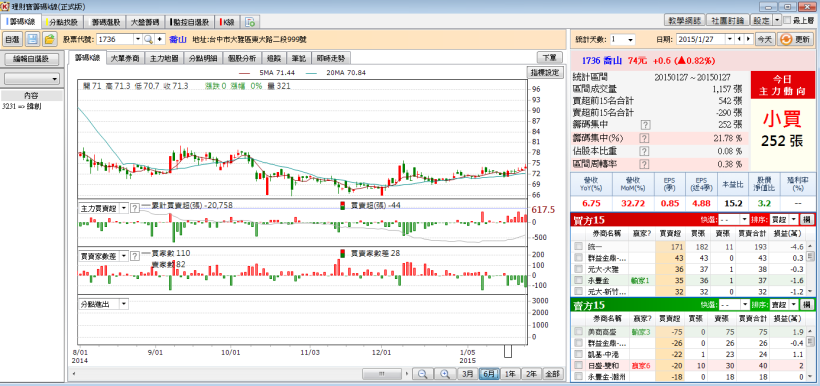Click help icon beside 主力買賣超 indicator
The width and height of the screenshot is (820, 386).
[x=134, y=208]
